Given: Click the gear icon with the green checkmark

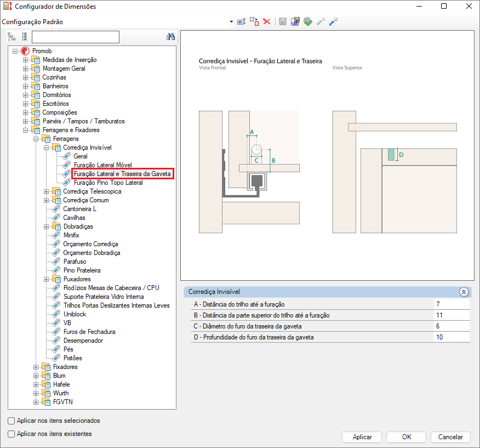Looking at the screenshot, I should click(307, 21).
